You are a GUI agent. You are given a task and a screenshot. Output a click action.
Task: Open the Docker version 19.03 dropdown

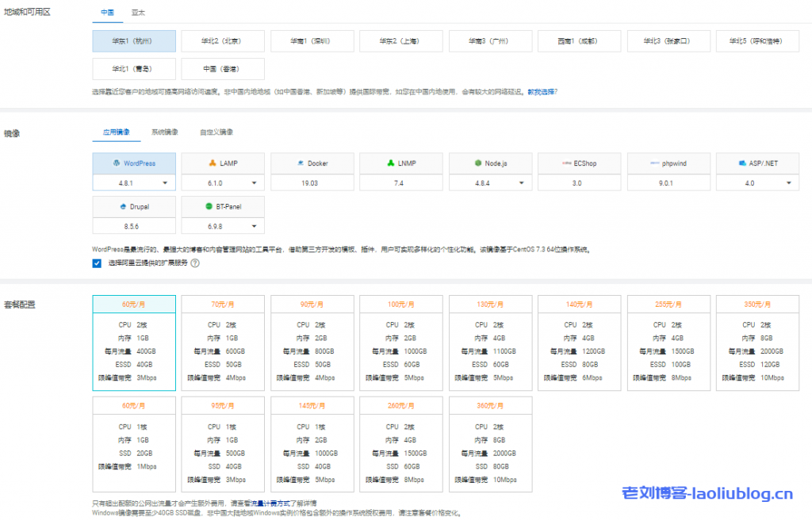312,182
